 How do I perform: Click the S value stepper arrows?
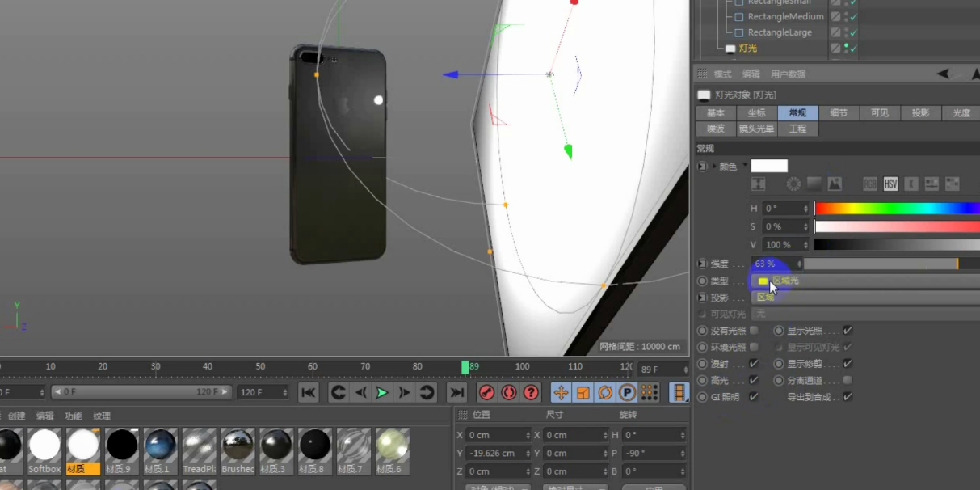[x=805, y=226]
